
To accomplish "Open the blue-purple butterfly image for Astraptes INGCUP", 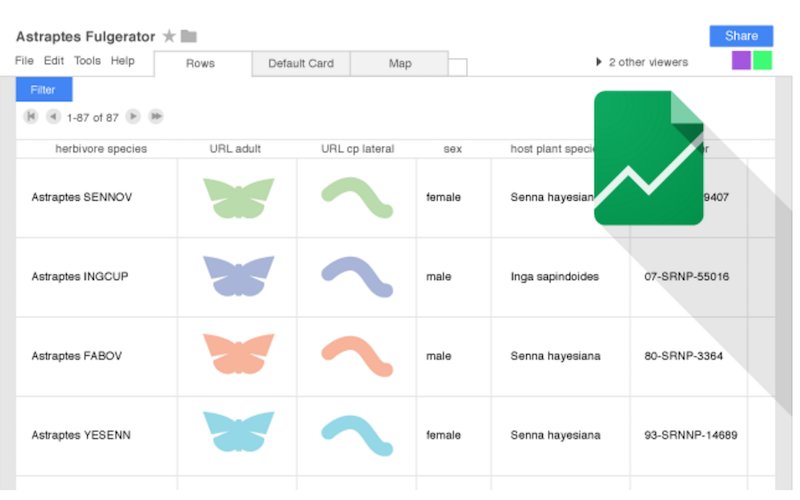I will pyautogui.click(x=238, y=276).
